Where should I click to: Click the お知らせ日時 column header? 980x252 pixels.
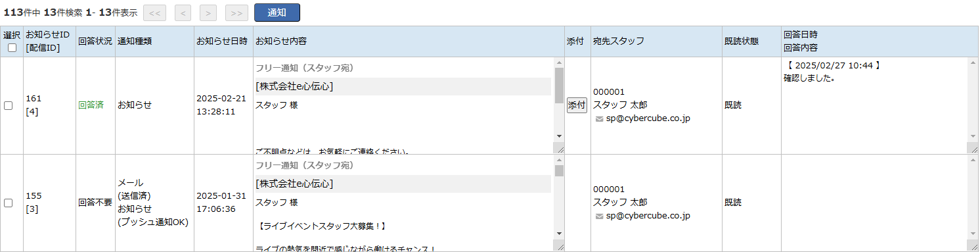tap(222, 41)
